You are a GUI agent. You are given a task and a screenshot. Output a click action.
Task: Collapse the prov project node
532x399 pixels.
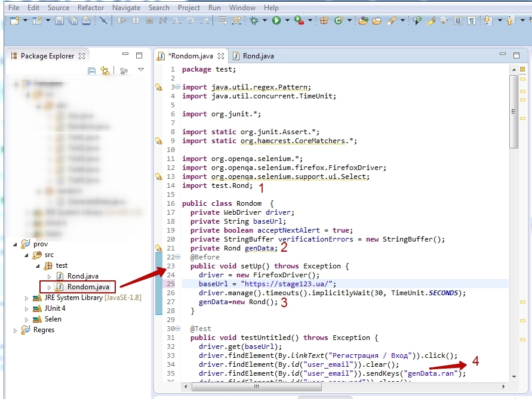coord(15,244)
